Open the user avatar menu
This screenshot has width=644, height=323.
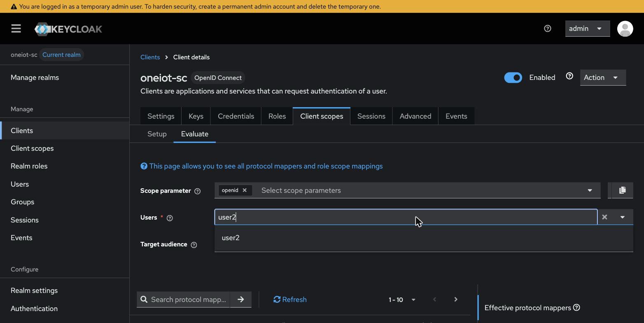click(625, 28)
